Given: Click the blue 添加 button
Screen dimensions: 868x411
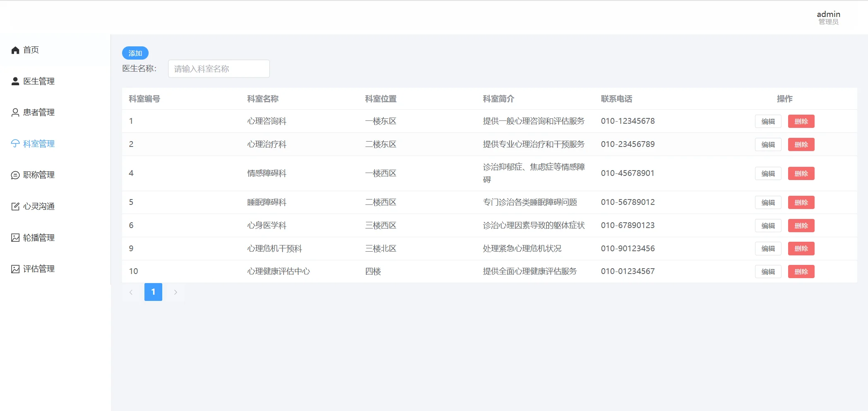Looking at the screenshot, I should [x=135, y=53].
